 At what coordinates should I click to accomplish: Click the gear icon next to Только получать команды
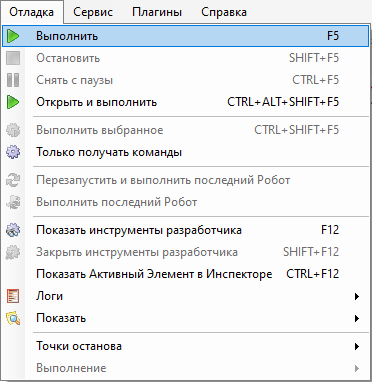point(13,152)
